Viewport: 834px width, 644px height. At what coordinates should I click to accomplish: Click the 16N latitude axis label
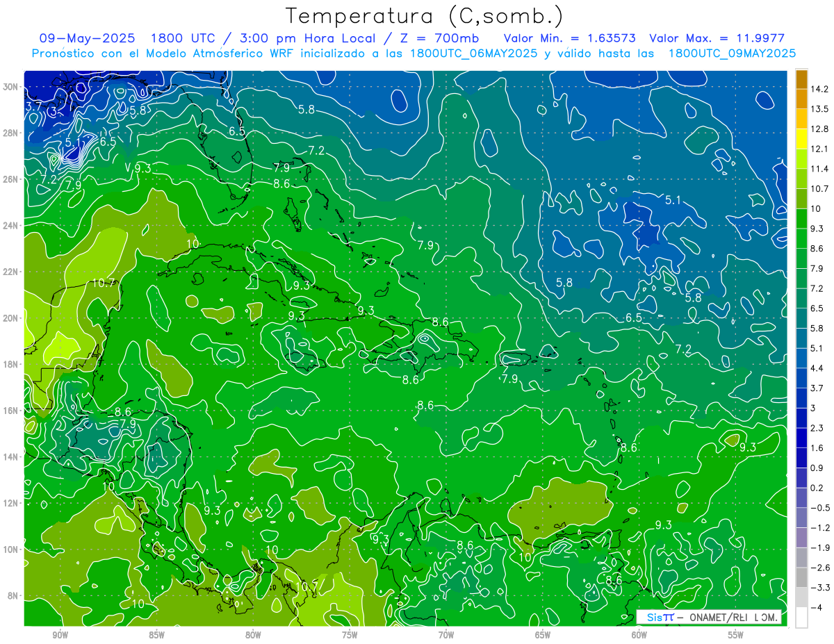coord(11,411)
